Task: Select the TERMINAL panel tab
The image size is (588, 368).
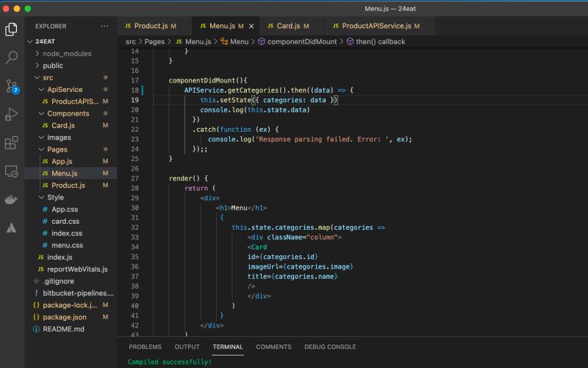Action: (228, 347)
